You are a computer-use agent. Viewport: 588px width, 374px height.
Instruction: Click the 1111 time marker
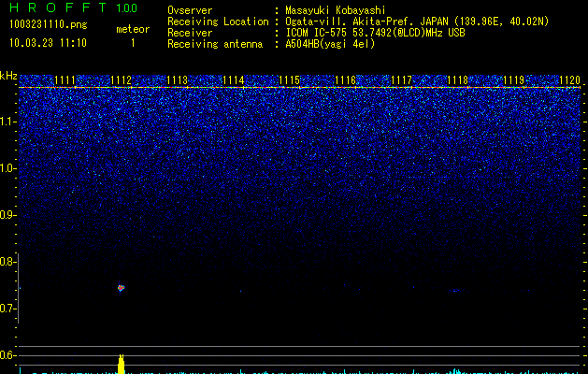click(65, 80)
